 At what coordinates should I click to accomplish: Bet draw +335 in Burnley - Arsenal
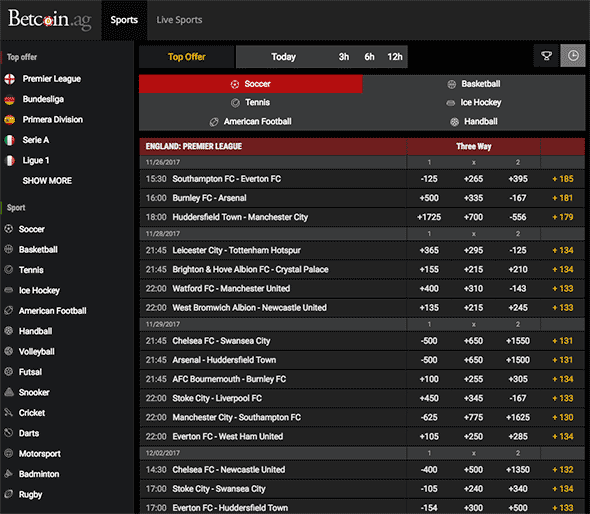coord(473,198)
